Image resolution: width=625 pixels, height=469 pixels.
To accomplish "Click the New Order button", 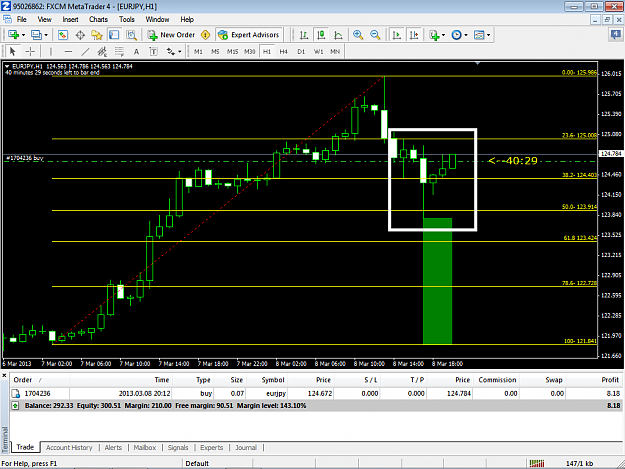I will (x=171, y=35).
